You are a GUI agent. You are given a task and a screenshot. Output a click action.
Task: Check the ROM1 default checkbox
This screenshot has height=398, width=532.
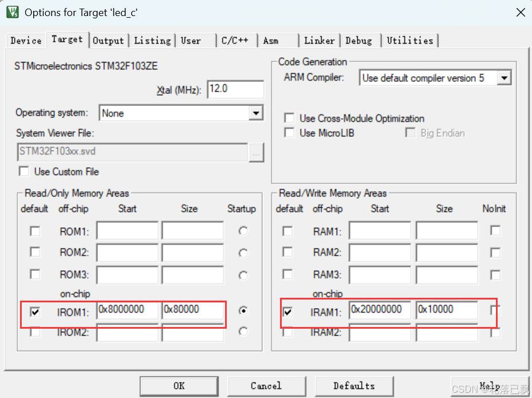click(35, 231)
